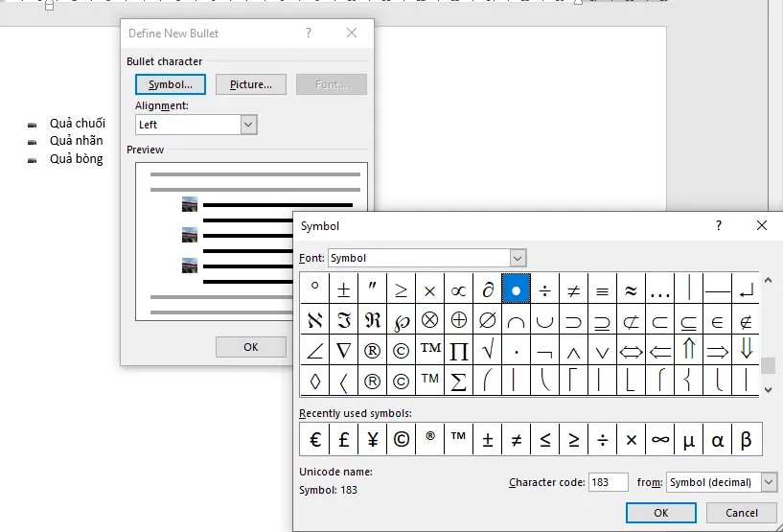Image resolution: width=783 pixels, height=532 pixels.
Task: Select the euro sign in recently used symbols
Action: [x=314, y=440]
